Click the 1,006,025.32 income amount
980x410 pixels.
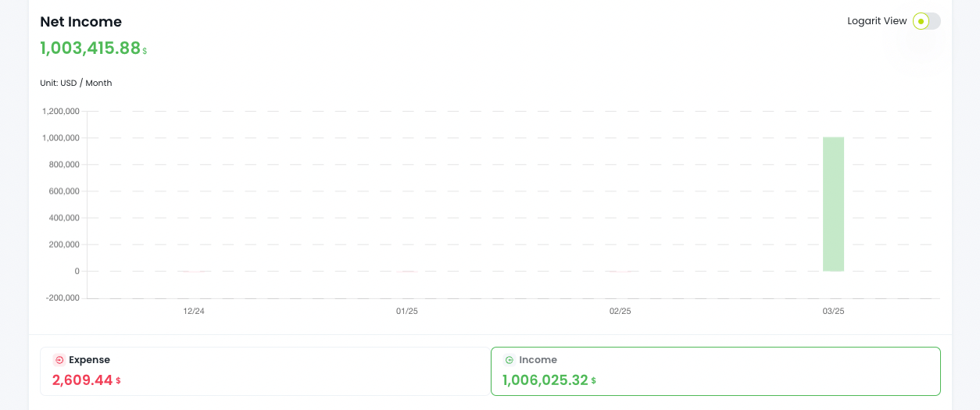[545, 380]
